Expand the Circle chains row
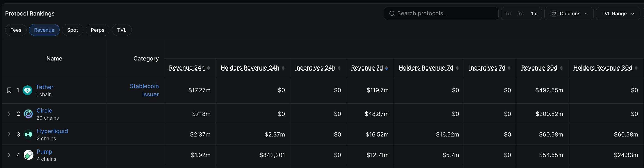The width and height of the screenshot is (644, 168). [9, 114]
